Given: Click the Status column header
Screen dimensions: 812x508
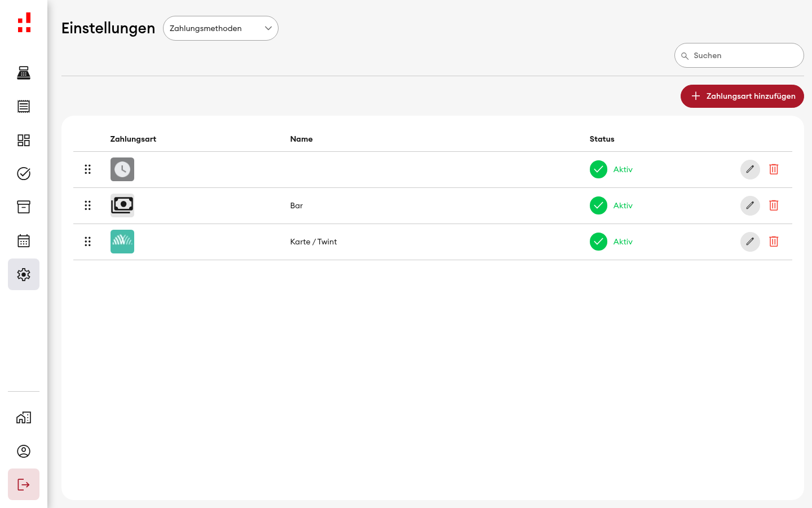Looking at the screenshot, I should click(602, 139).
